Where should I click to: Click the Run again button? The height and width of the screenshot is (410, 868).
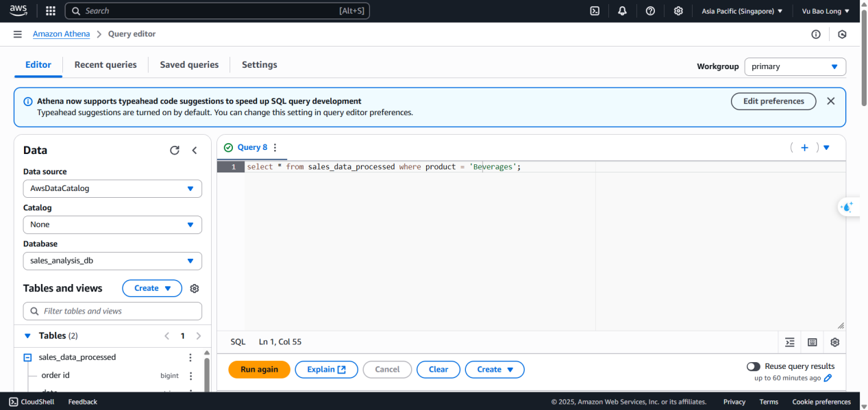(260, 370)
